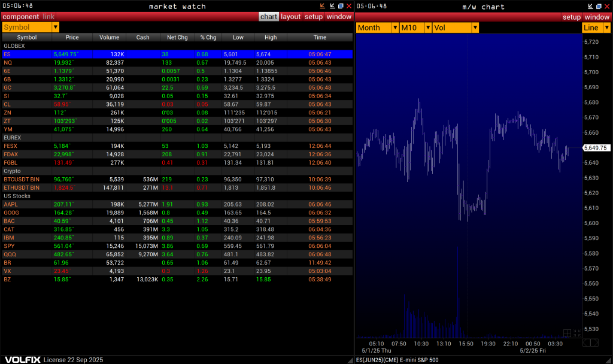Select the 6E symbol
This screenshot has width=613, height=364.
point(7,71)
